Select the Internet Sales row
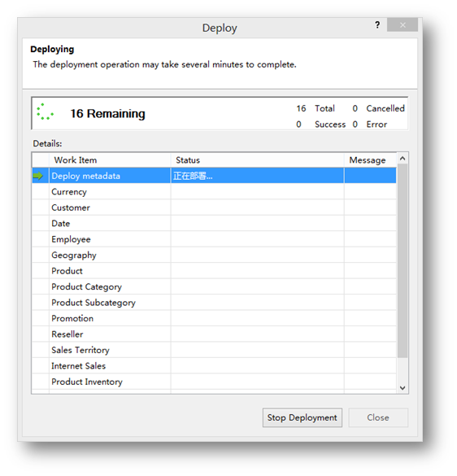 coord(214,366)
